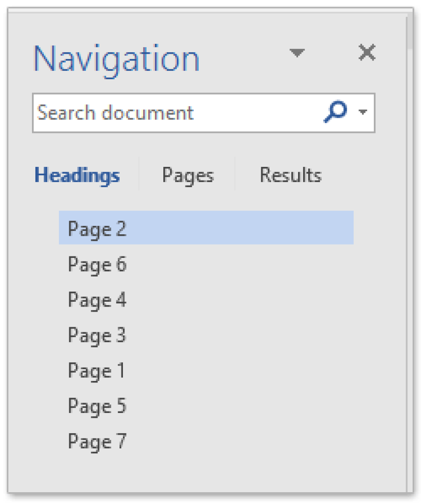Switch to the Results tab

pos(290,175)
